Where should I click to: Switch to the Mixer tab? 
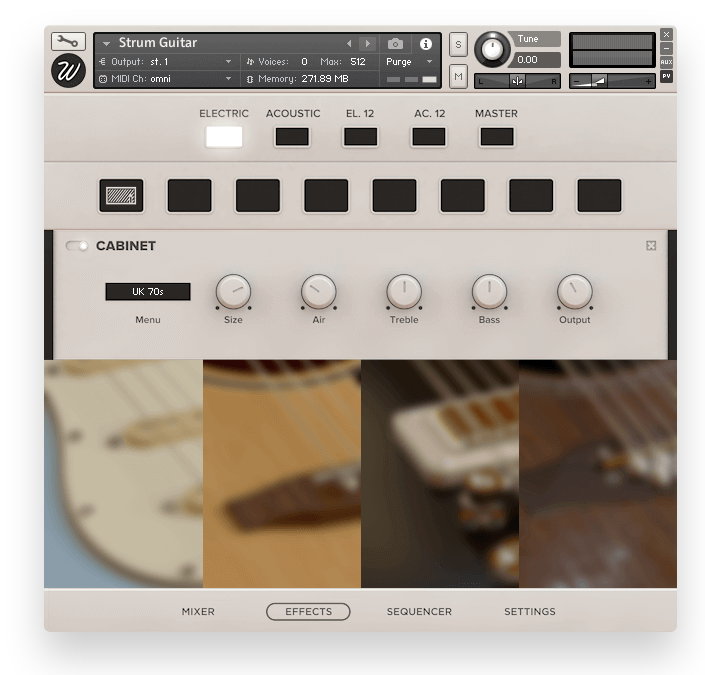198,612
